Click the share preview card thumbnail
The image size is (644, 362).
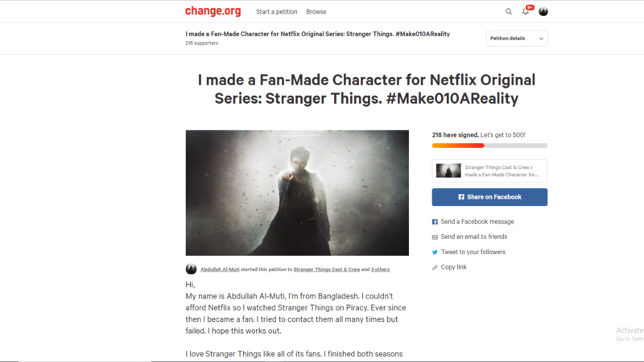click(x=448, y=171)
